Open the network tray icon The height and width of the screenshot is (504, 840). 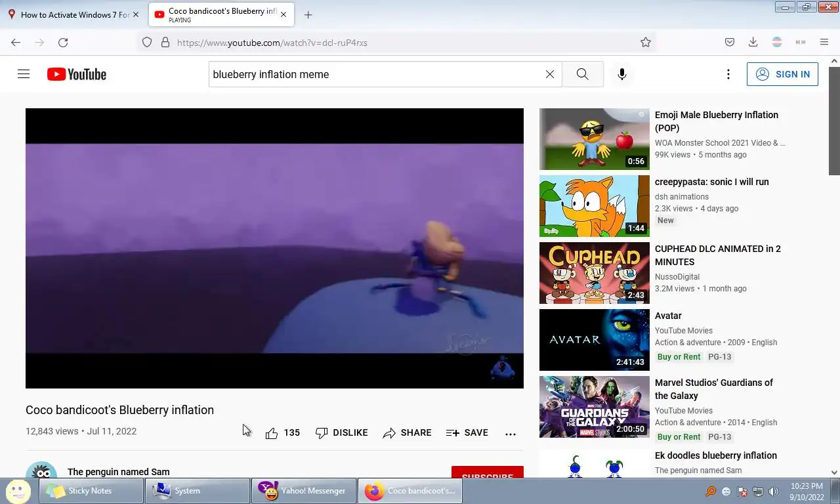[758, 491]
